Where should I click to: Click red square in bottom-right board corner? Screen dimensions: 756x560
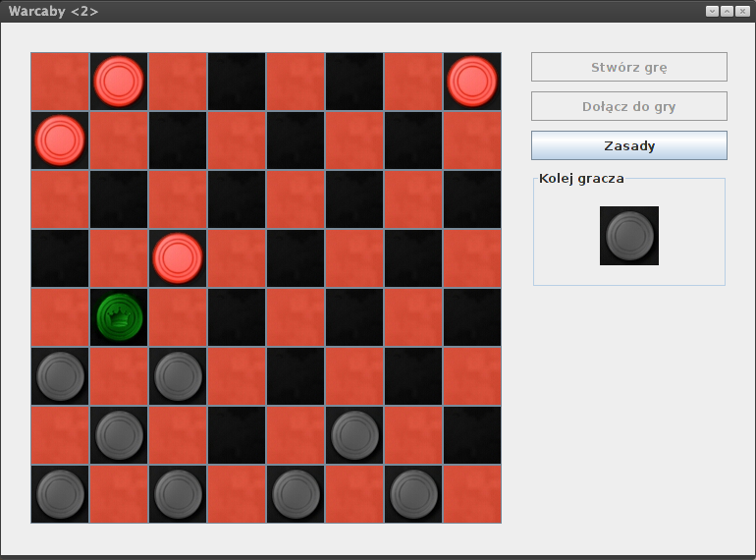(472, 494)
